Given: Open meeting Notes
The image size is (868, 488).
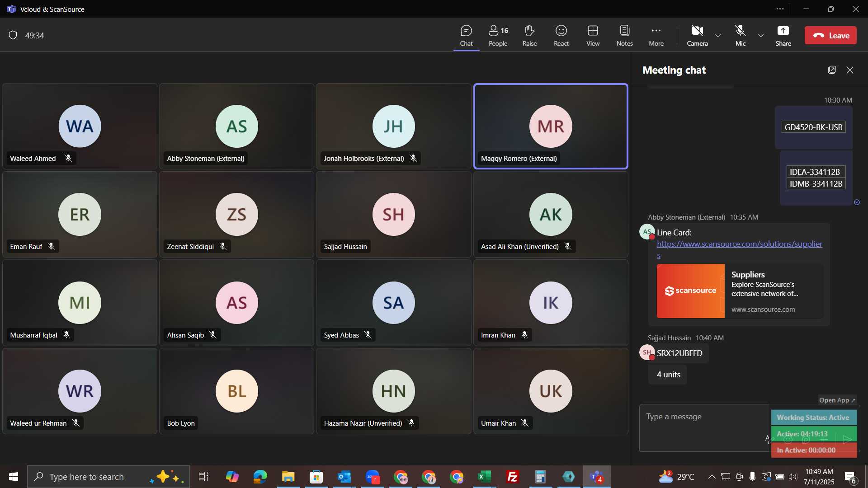Looking at the screenshot, I should [x=624, y=36].
